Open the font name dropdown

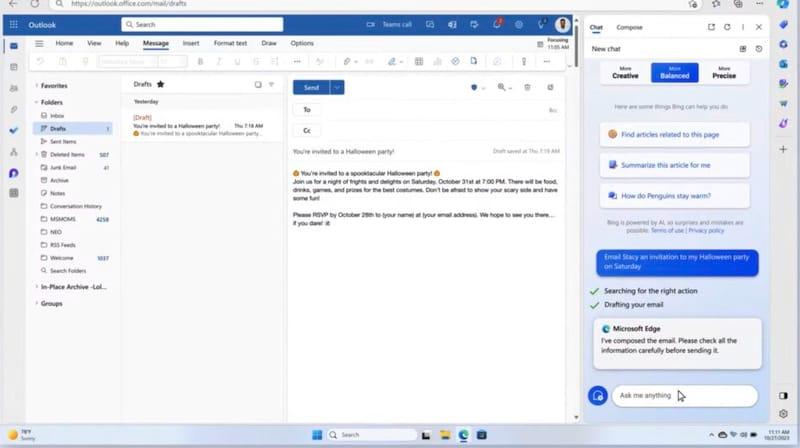coord(128,61)
